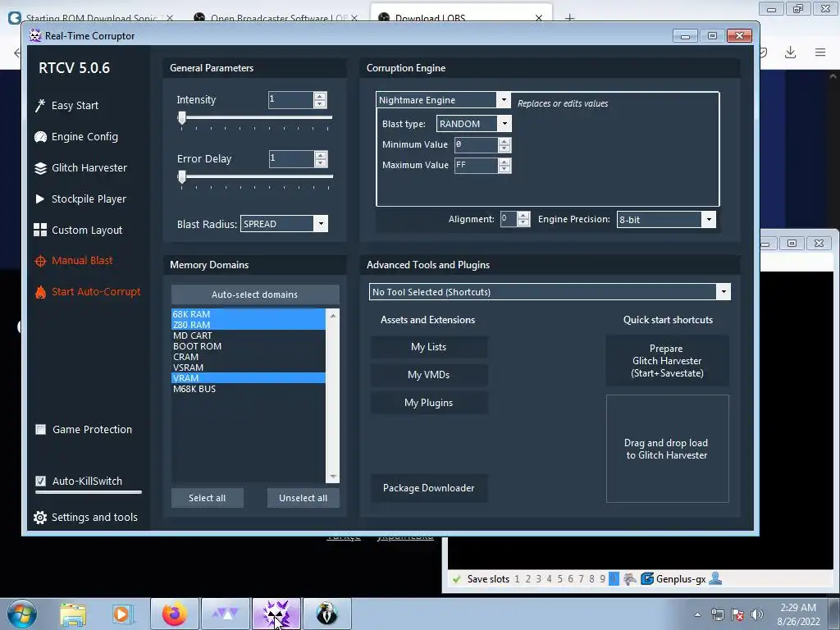Show hidden tray icons arrow

pyautogui.click(x=697, y=614)
